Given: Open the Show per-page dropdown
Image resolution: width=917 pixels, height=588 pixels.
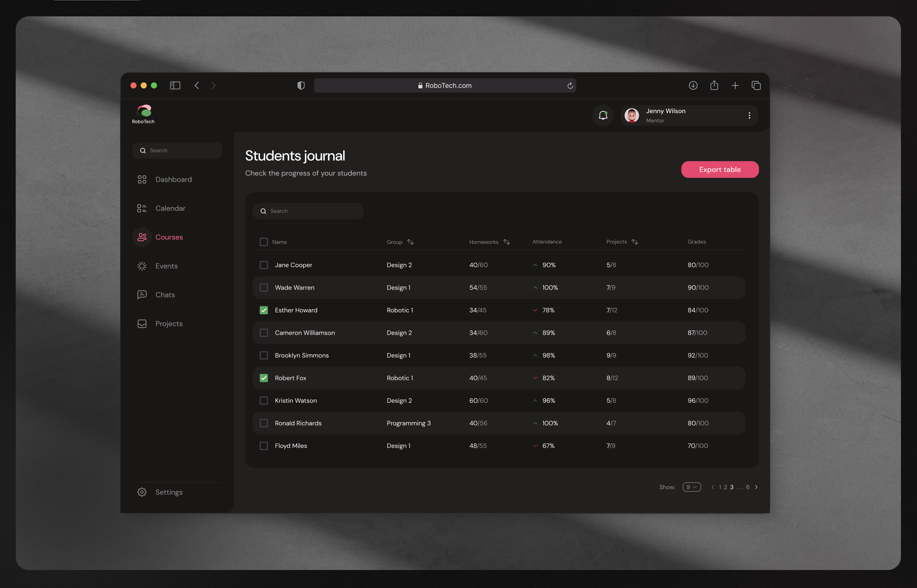Looking at the screenshot, I should tap(692, 487).
